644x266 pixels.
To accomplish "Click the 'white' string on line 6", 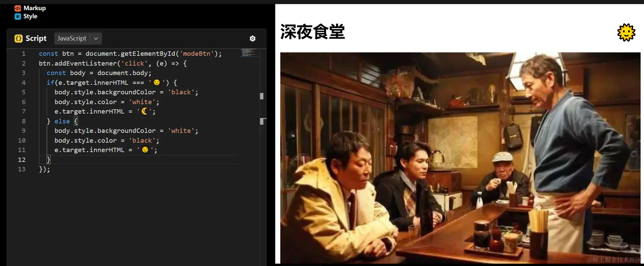I will (142, 102).
